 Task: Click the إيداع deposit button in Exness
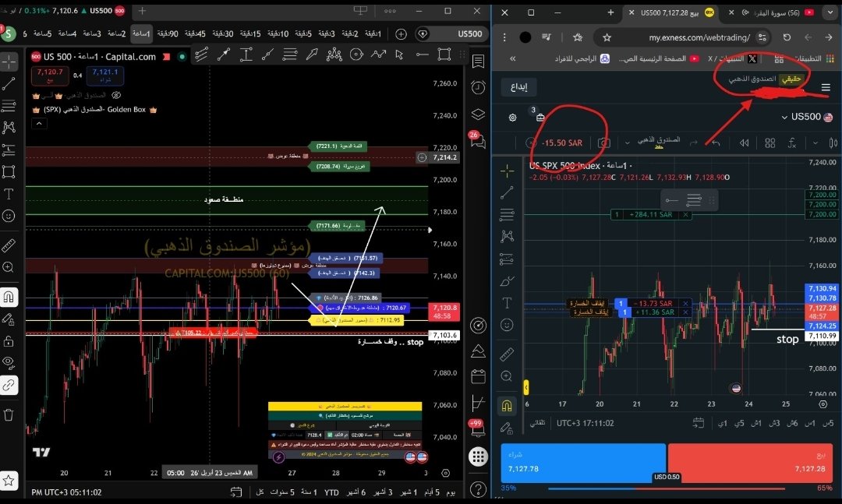coord(518,87)
